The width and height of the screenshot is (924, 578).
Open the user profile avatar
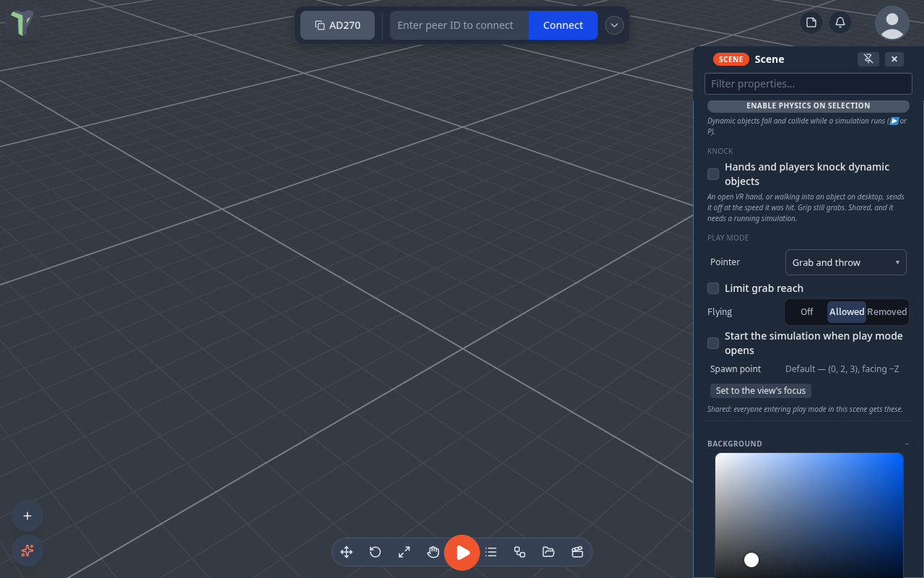pos(892,23)
